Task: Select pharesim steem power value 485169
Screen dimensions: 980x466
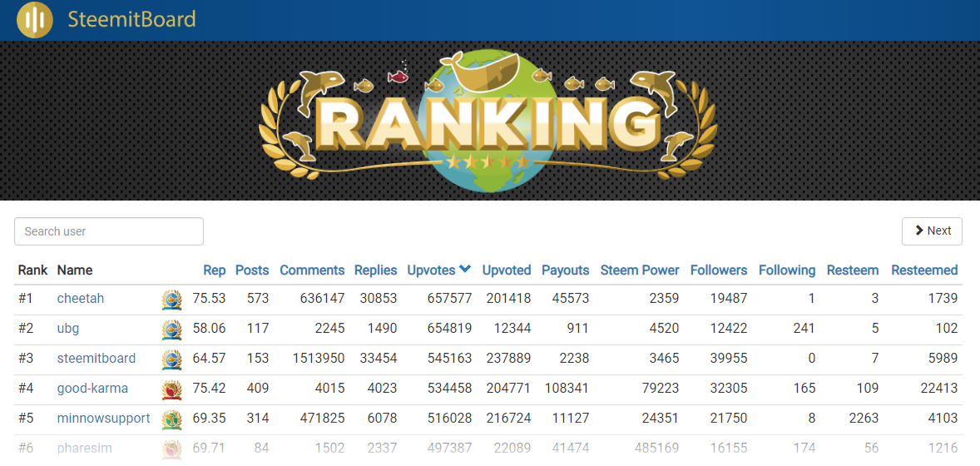Action: [x=657, y=448]
